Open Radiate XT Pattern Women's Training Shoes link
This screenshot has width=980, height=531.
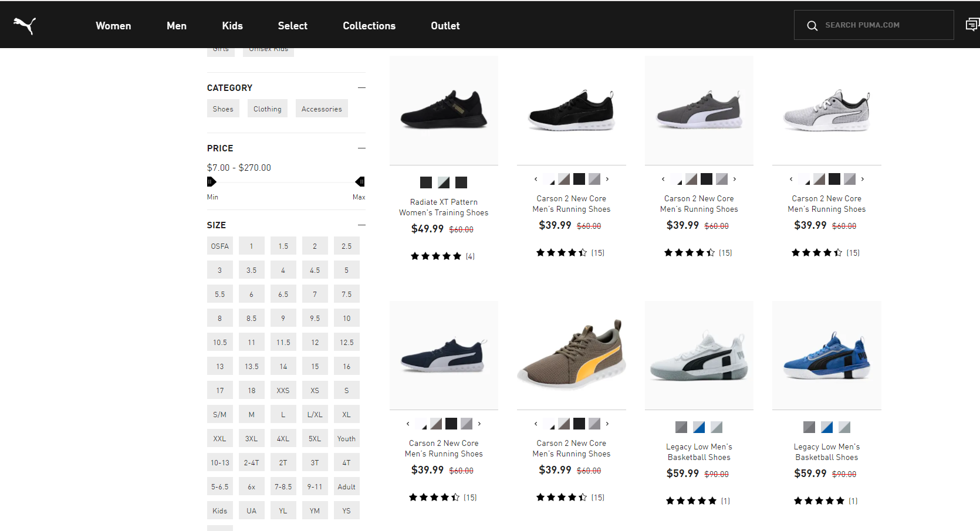click(444, 207)
